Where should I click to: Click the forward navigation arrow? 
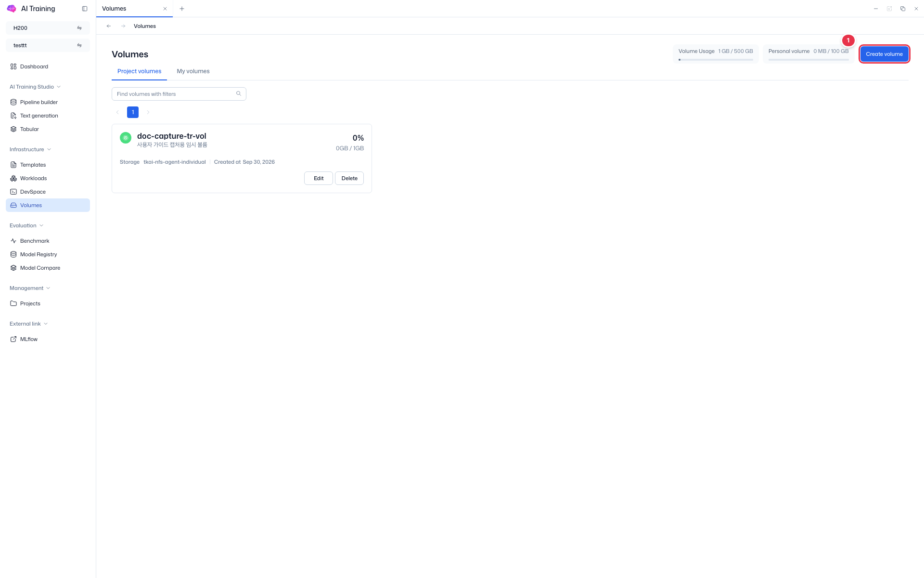point(123,26)
